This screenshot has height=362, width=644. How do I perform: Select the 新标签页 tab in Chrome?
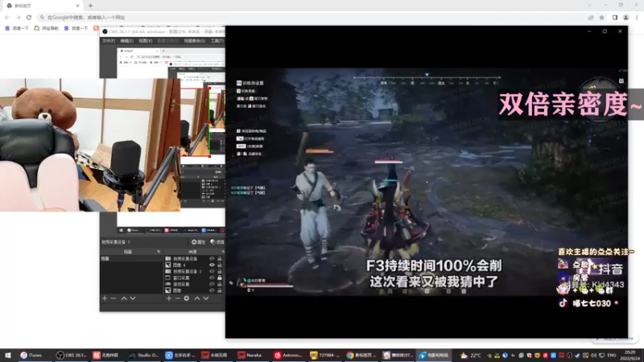pyautogui.click(x=41, y=6)
